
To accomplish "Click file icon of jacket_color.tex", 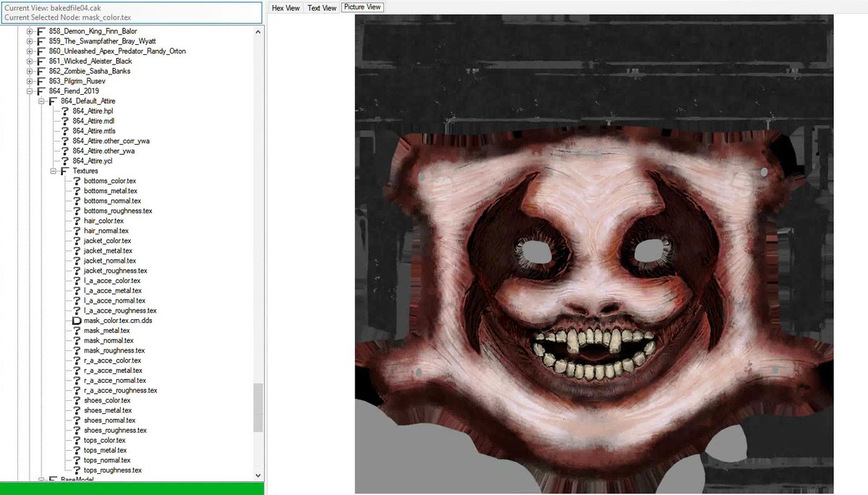I will point(77,241).
